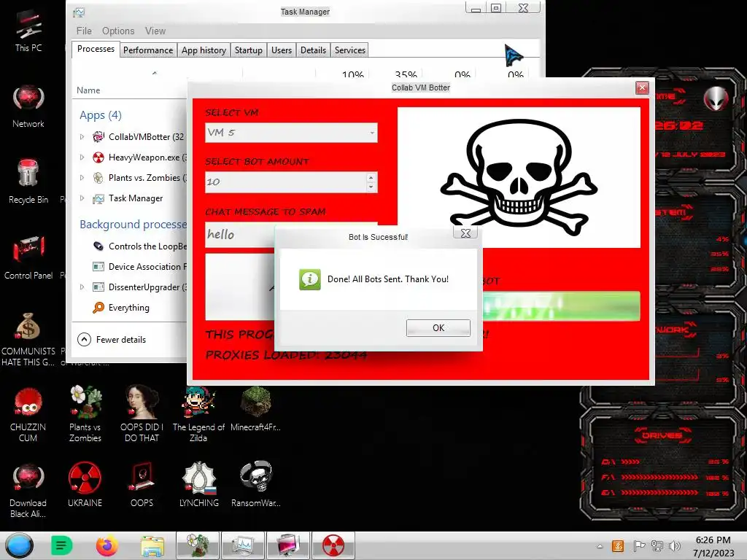
Task: Select the Everything background process
Action: 121,308
